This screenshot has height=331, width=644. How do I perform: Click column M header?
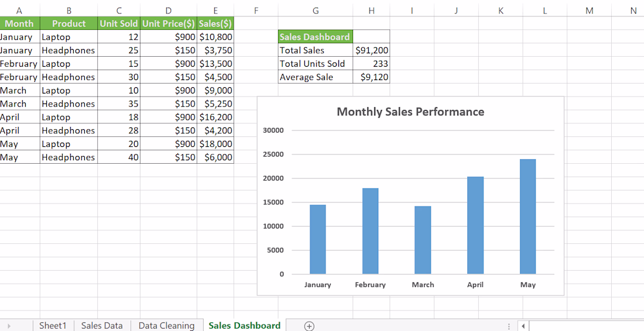590,11
